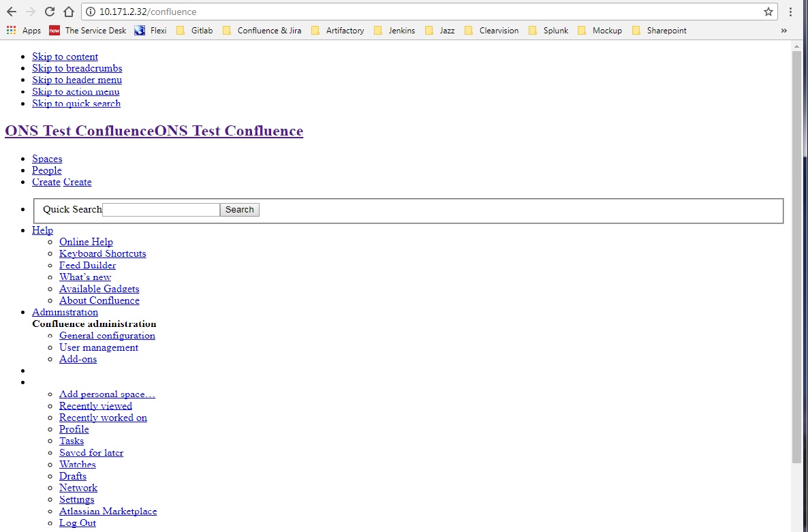The width and height of the screenshot is (808, 532).
Task: Follow the Skip to content link
Action: [65, 57]
